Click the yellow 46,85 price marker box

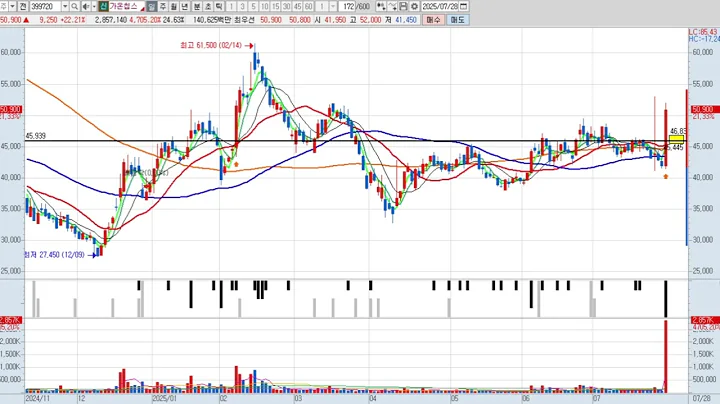pos(676,139)
